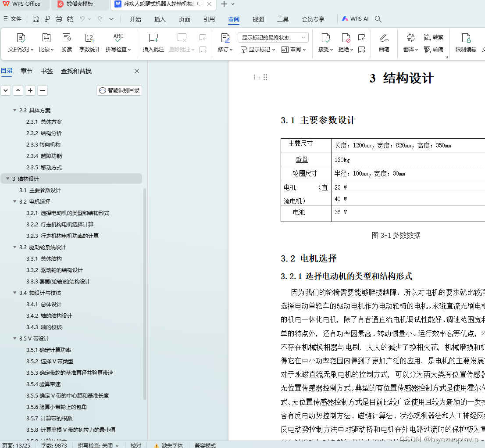Open the 审阅 pane dropdown in ribbon
485x448 pixels.
(293, 50)
